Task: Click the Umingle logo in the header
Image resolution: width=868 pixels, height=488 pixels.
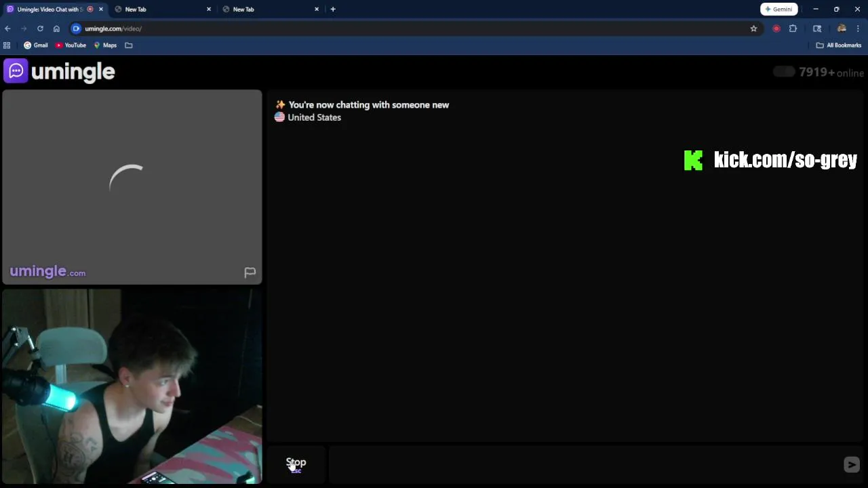Action: [60, 71]
